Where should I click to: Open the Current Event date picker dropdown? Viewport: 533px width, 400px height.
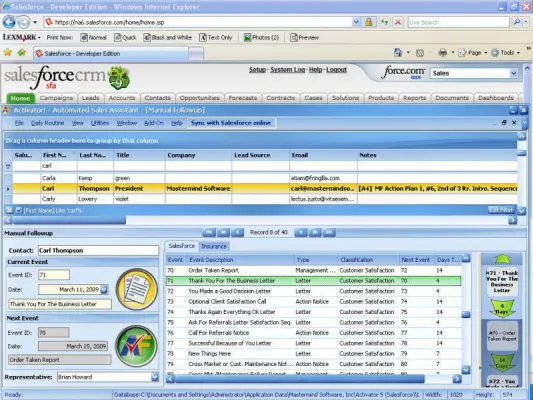[x=104, y=290]
